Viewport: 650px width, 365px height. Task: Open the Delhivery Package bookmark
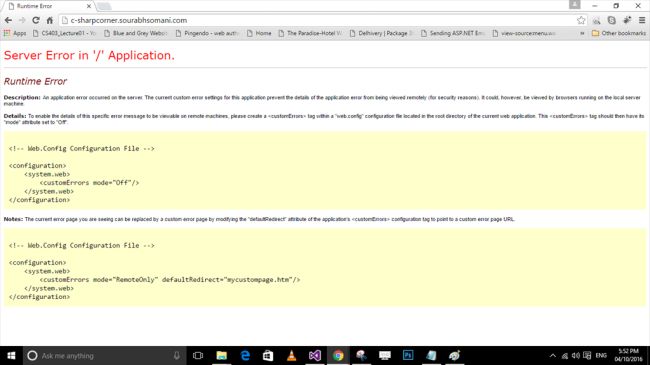click(381, 33)
